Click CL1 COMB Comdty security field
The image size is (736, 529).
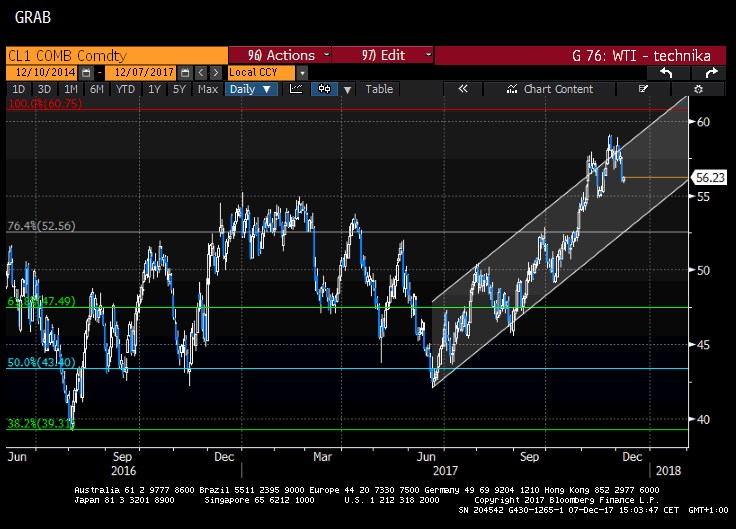pyautogui.click(x=117, y=55)
